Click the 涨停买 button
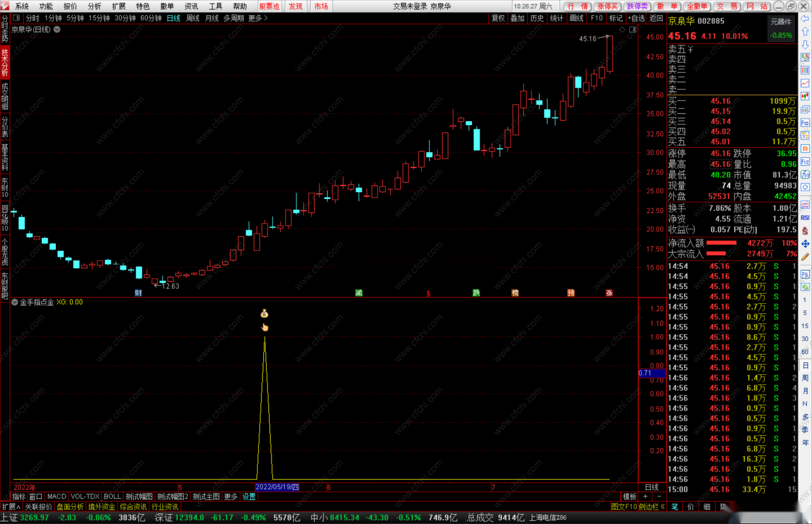The height and width of the screenshot is (524, 812). [x=607, y=6]
